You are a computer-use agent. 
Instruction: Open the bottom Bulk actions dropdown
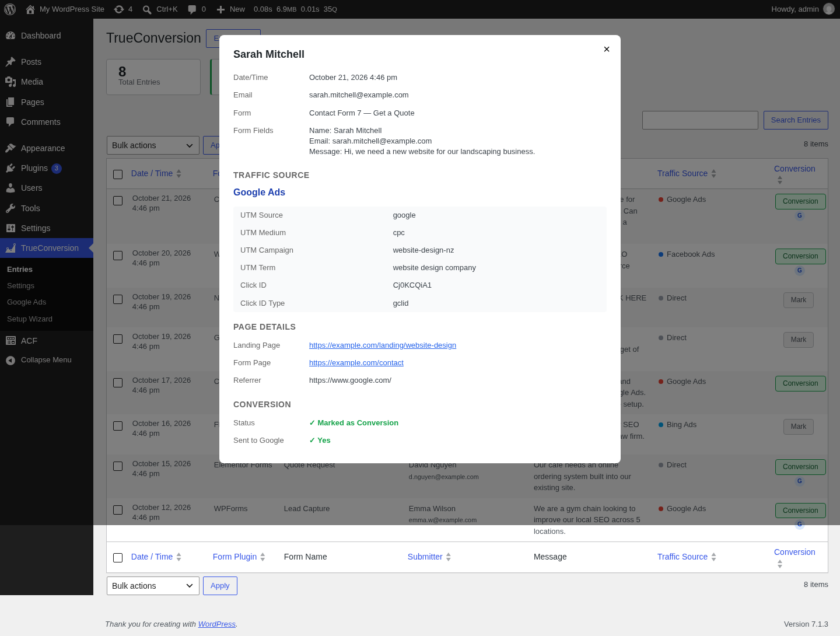(x=153, y=586)
